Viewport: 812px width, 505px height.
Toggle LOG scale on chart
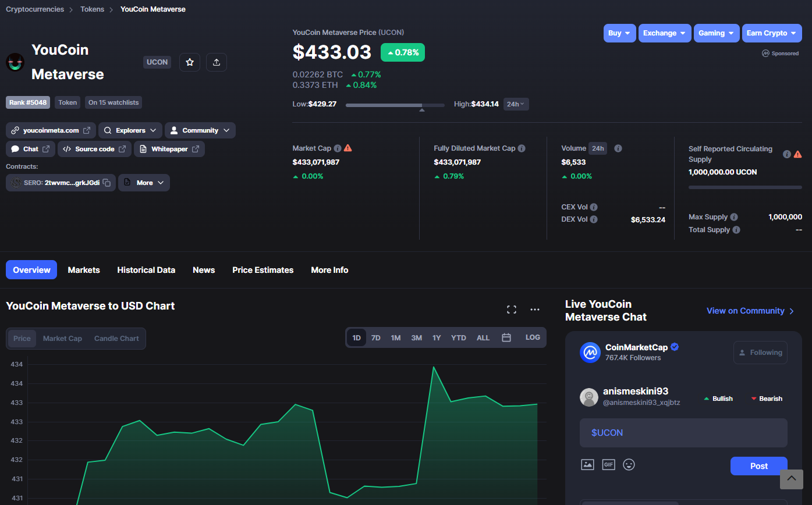click(533, 337)
